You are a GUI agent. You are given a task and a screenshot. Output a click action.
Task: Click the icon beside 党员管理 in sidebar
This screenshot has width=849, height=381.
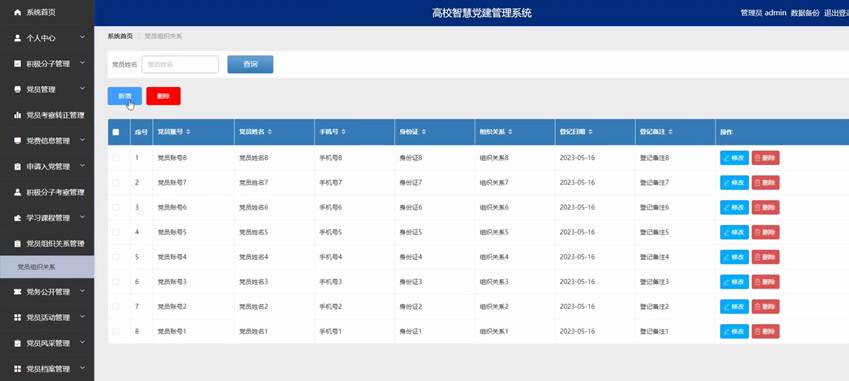pyautogui.click(x=17, y=89)
